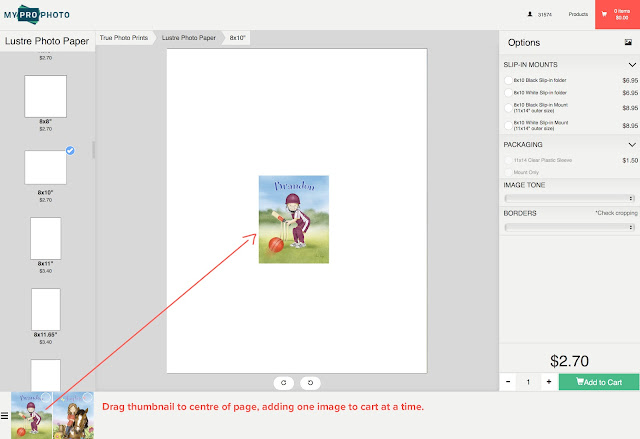Select Mount Only packaging option
The image size is (640, 439).
508,172
